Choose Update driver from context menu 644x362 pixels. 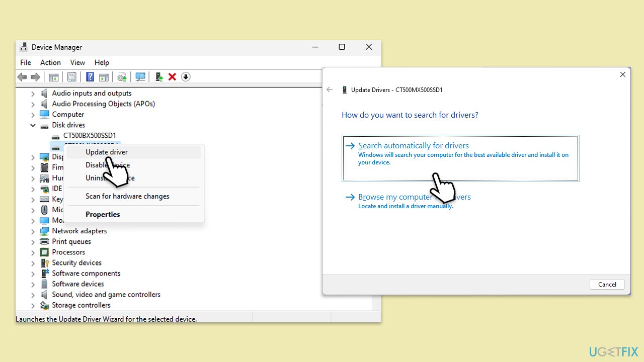(107, 152)
